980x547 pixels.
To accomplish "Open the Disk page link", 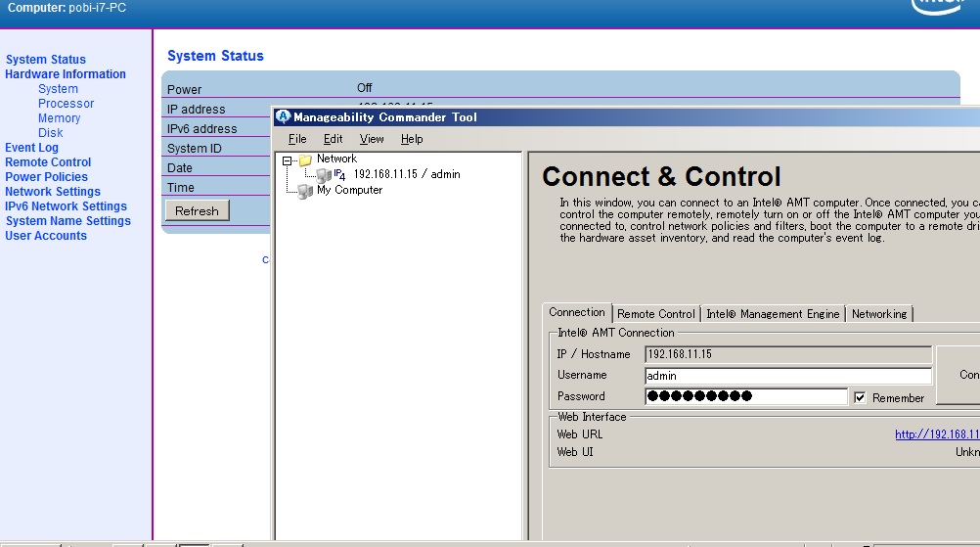I will click(x=50, y=132).
